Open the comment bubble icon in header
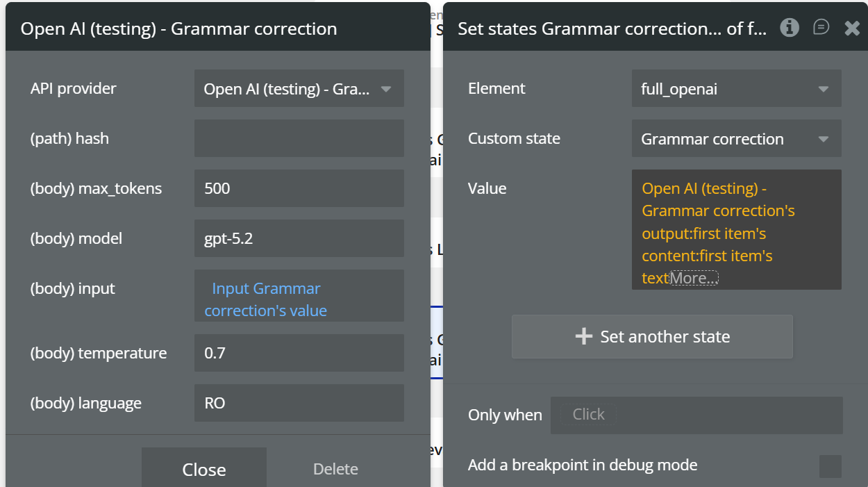Image resolution: width=868 pixels, height=487 pixels. pos(821,28)
